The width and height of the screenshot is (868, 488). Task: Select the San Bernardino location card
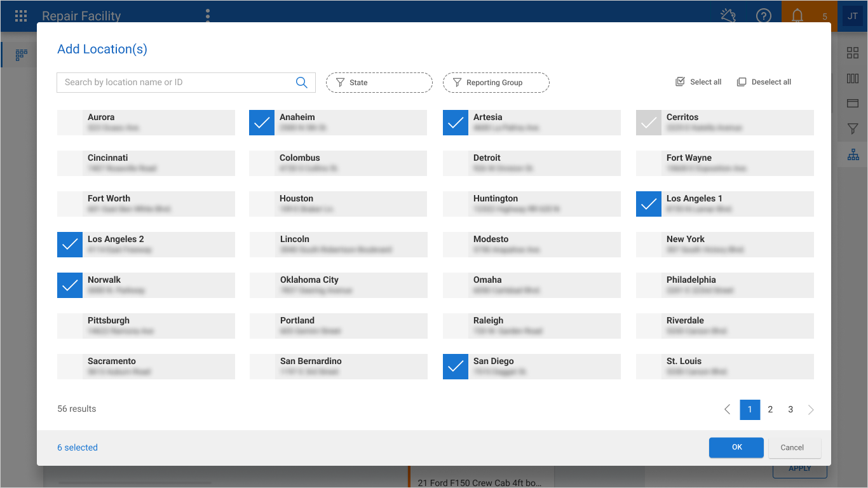tap(339, 367)
